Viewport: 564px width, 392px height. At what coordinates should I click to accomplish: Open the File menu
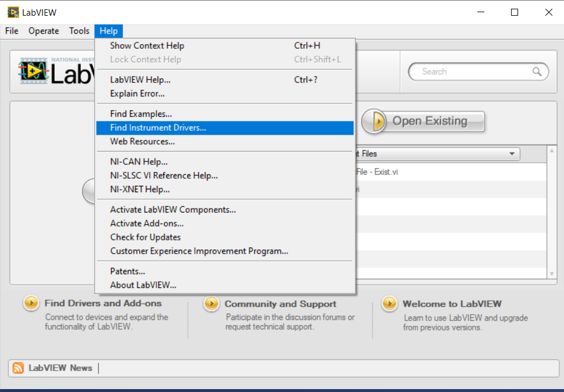11,31
